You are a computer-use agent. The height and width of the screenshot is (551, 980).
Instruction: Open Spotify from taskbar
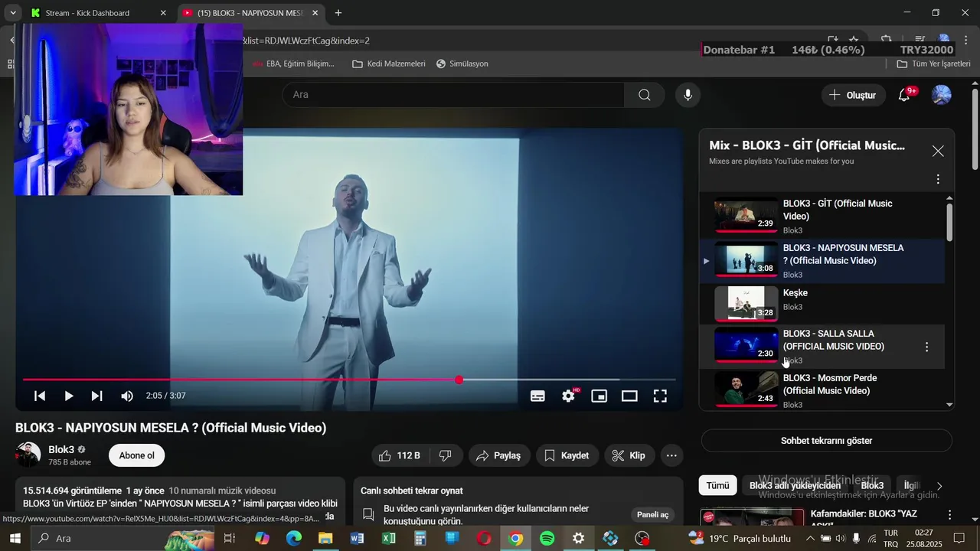click(x=547, y=539)
